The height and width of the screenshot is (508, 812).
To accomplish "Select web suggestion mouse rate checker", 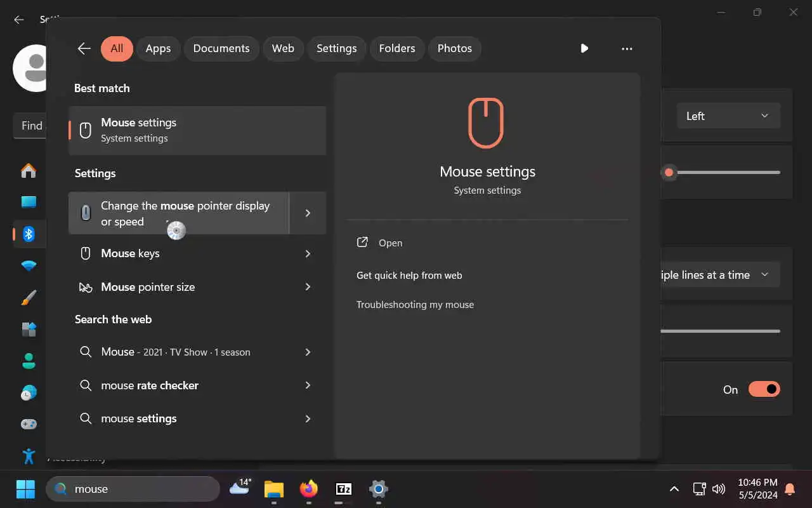I will [x=179, y=385].
